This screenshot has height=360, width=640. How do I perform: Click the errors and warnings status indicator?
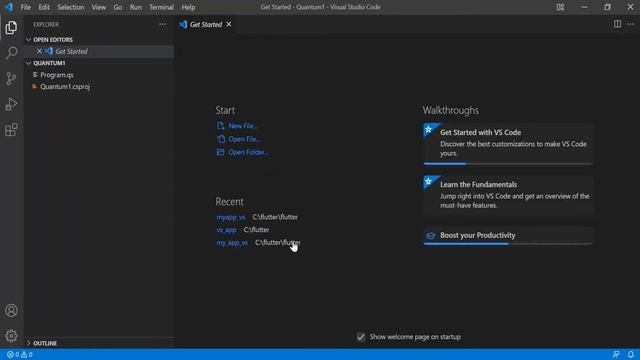(20, 354)
